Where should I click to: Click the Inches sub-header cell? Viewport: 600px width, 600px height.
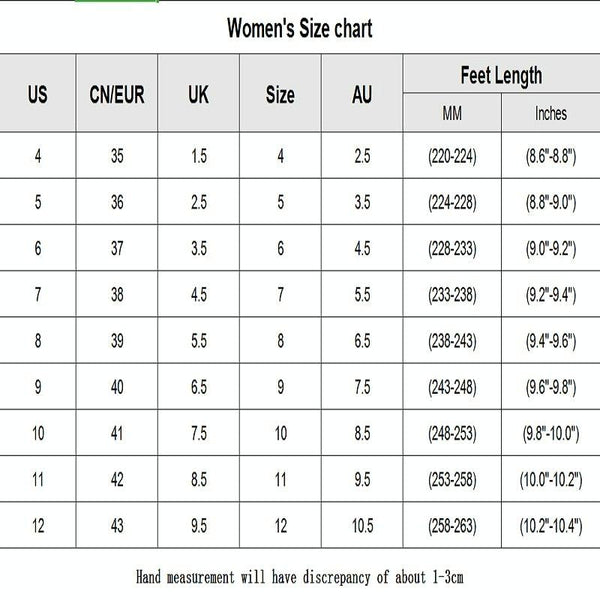pyautogui.click(x=551, y=114)
